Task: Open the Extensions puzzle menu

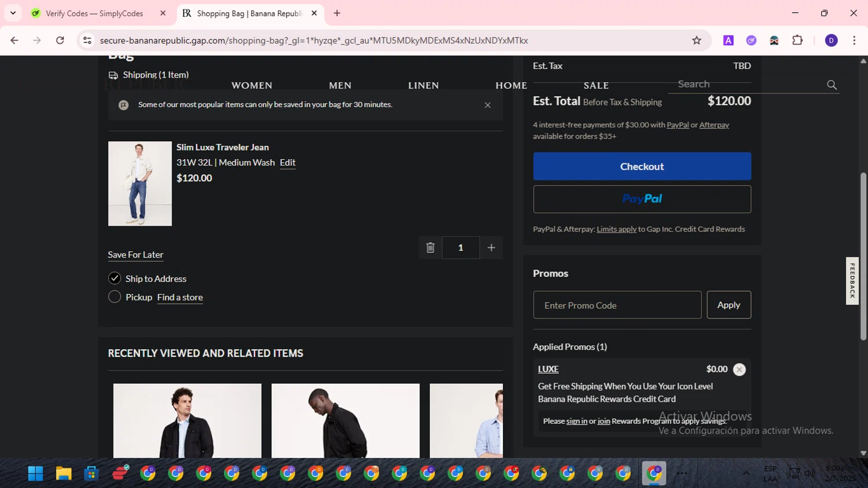Action: click(x=797, y=40)
